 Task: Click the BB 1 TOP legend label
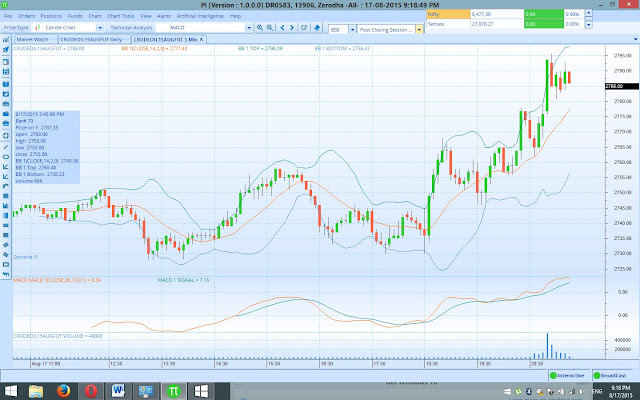[260, 48]
